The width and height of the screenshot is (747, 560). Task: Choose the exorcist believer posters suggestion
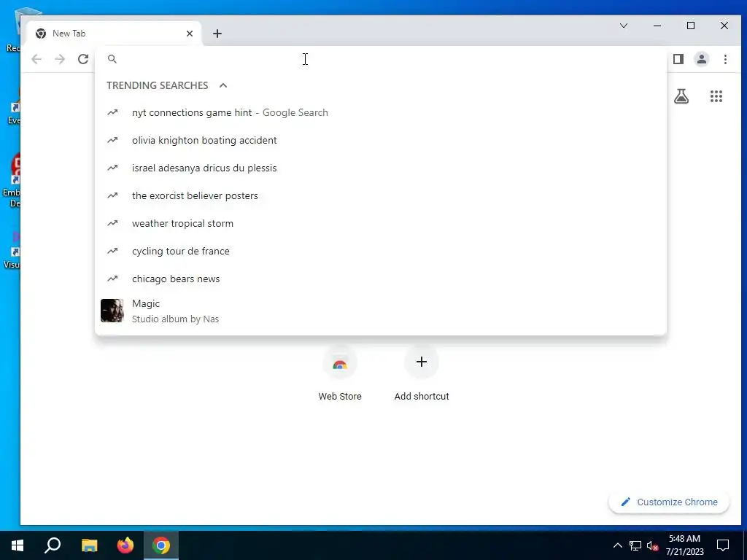pyautogui.click(x=381, y=195)
